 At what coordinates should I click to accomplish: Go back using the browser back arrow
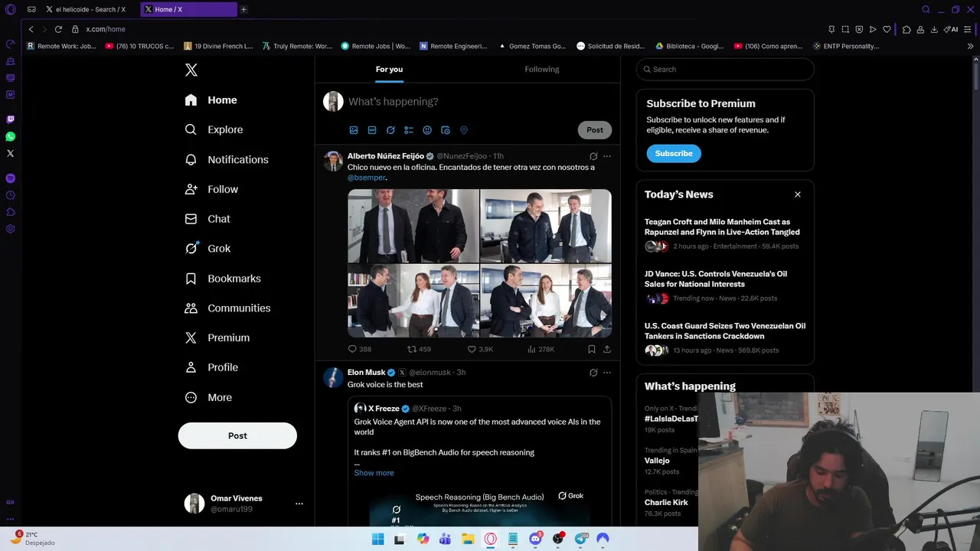31,29
